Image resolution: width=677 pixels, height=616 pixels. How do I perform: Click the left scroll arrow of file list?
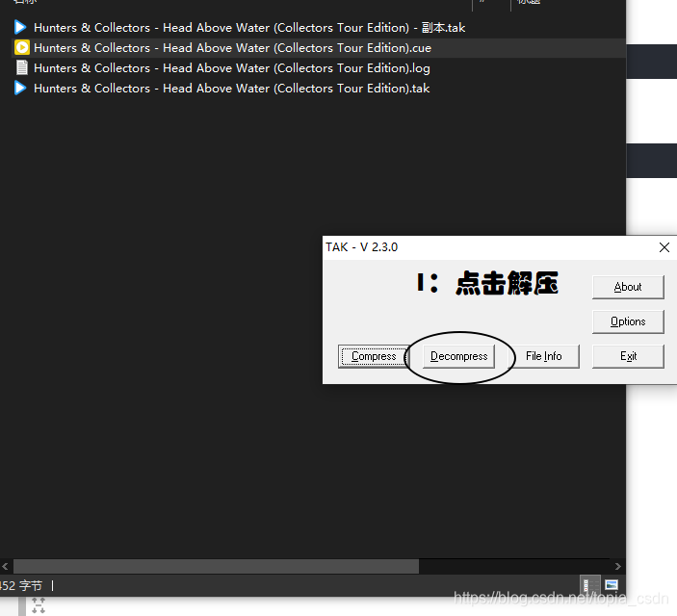click(x=5, y=566)
